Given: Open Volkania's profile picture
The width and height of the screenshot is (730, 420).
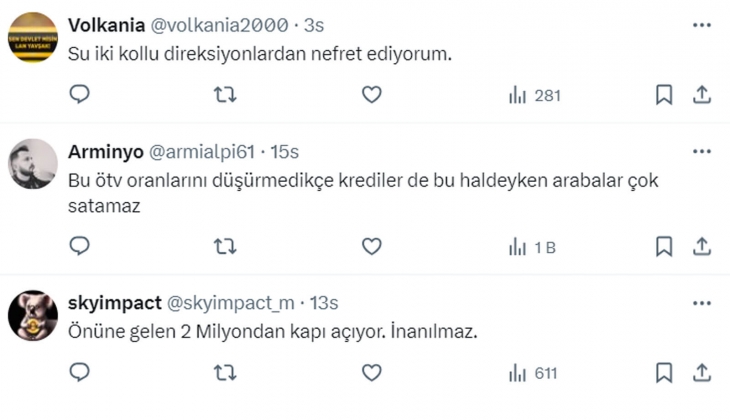Looking at the screenshot, I should [33, 37].
